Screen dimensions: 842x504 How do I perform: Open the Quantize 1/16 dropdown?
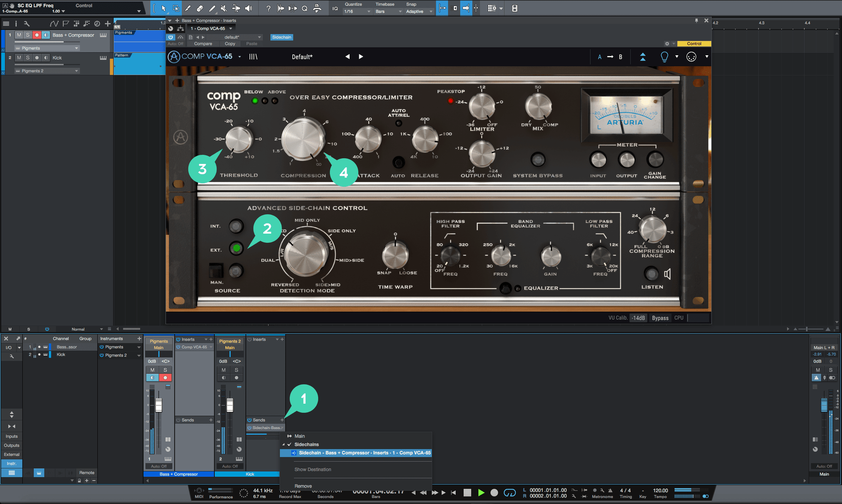pos(357,11)
